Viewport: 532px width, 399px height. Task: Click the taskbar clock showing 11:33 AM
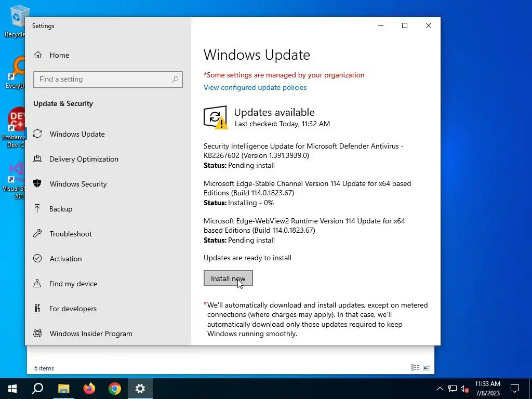click(x=487, y=389)
